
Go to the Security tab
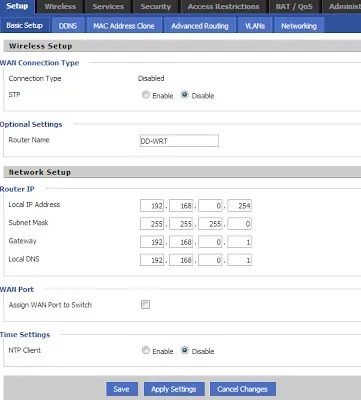(156, 7)
